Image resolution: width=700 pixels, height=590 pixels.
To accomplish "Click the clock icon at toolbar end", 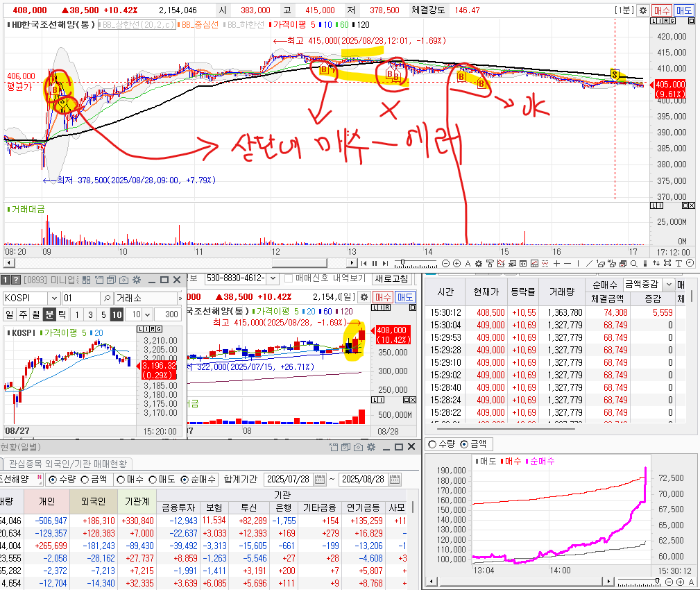I will click(x=690, y=263).
